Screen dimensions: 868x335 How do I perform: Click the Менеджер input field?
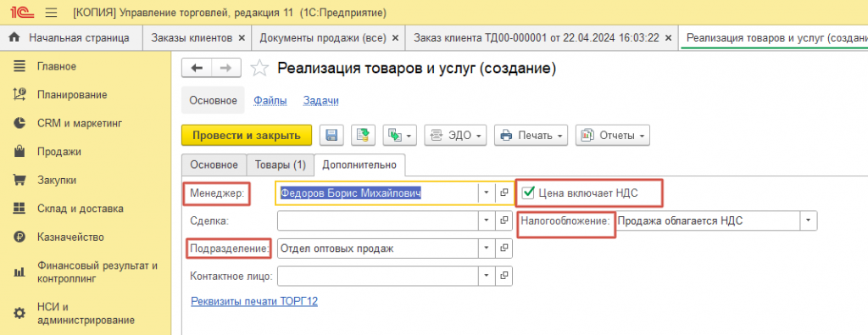pyautogui.click(x=377, y=193)
